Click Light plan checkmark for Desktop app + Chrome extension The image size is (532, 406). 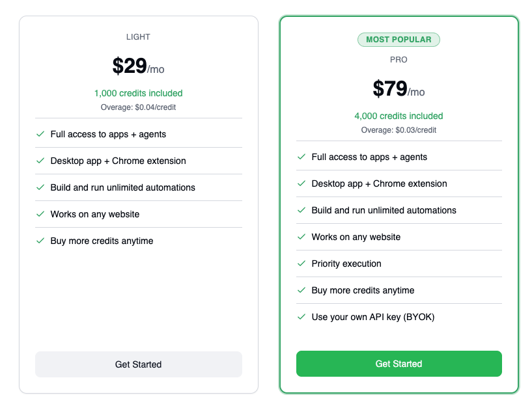(x=40, y=161)
